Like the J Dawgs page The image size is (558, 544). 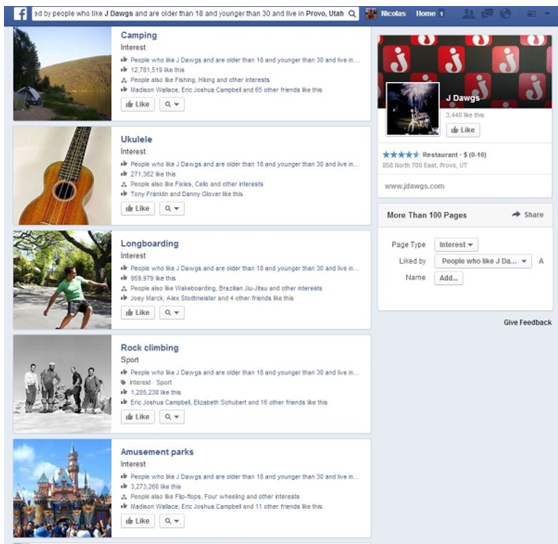point(463,130)
